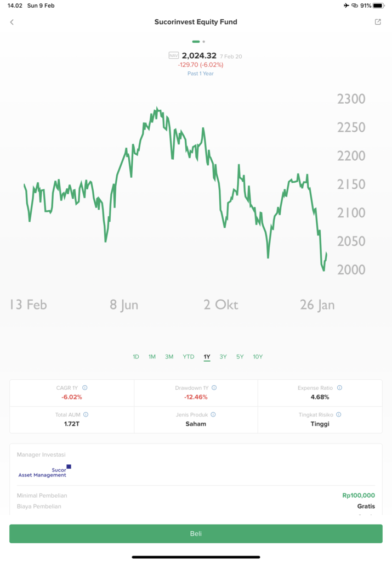
Task: Switch chart to 3Y range
Action: click(223, 357)
